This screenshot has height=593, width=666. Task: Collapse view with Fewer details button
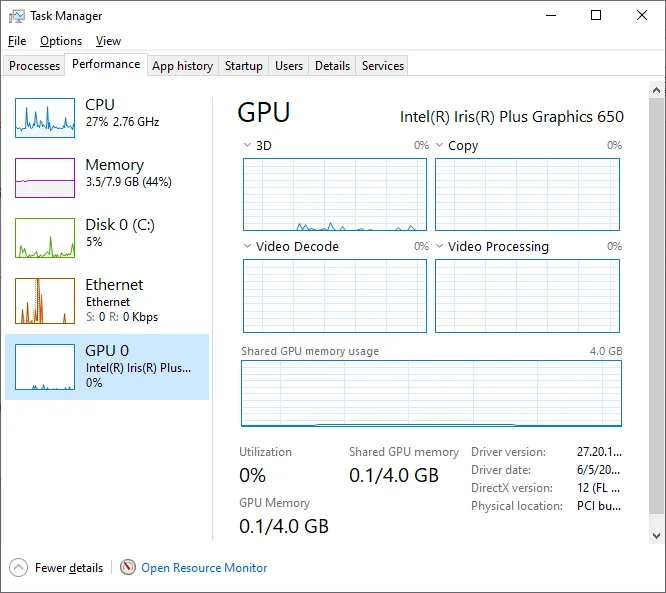[x=68, y=568]
